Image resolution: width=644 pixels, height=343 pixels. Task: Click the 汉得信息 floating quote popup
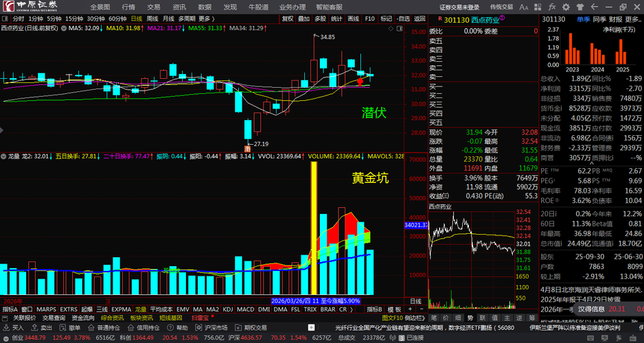pyautogui.click(x=608, y=309)
